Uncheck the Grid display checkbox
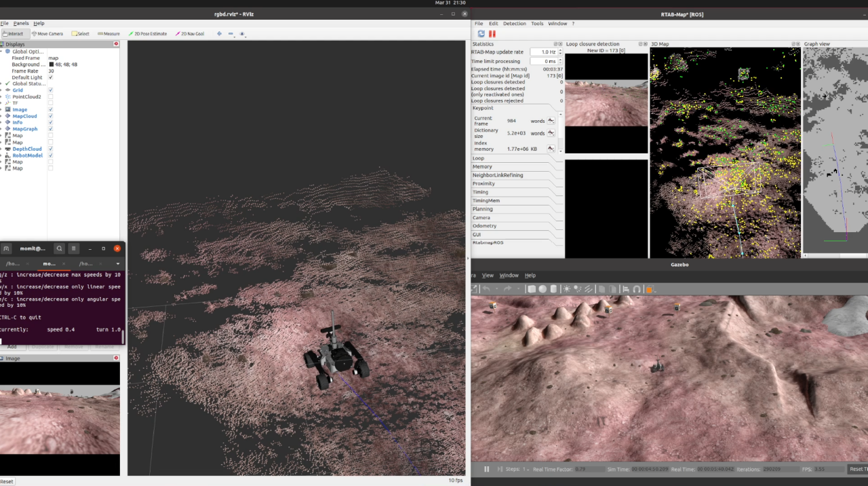Image resolution: width=868 pixels, height=486 pixels. point(50,90)
